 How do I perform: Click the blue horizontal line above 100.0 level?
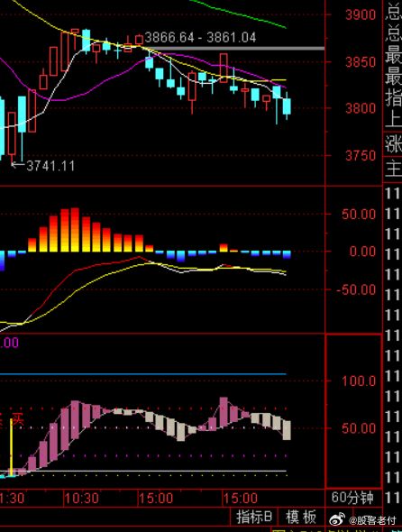tap(142, 374)
